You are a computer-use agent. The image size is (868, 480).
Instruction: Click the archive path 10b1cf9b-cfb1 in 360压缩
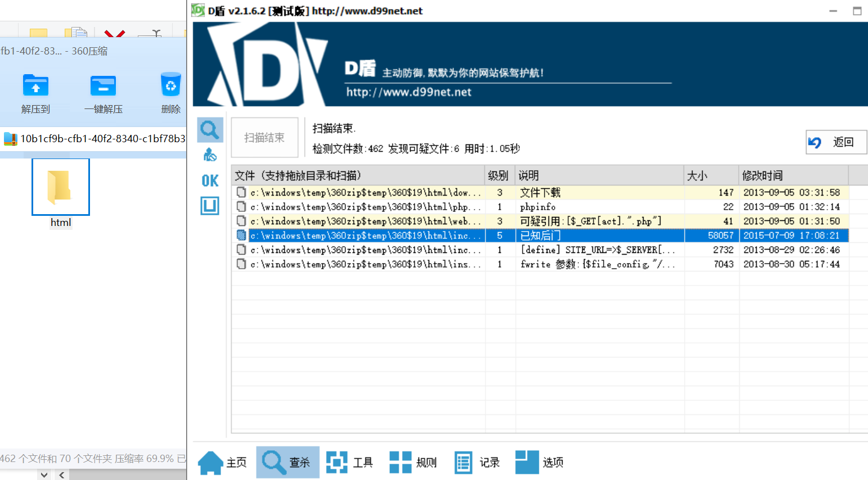pyautogui.click(x=102, y=138)
